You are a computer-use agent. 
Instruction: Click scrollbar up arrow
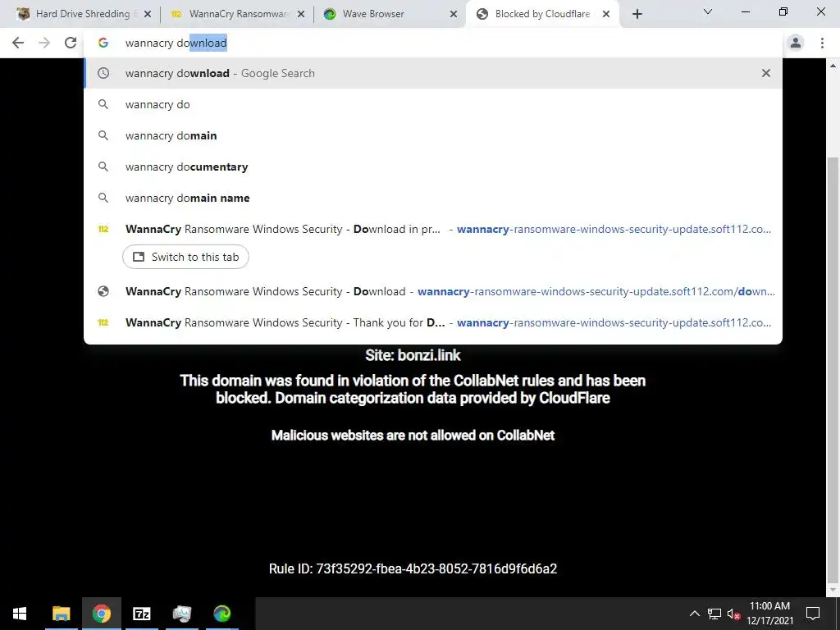click(x=833, y=66)
